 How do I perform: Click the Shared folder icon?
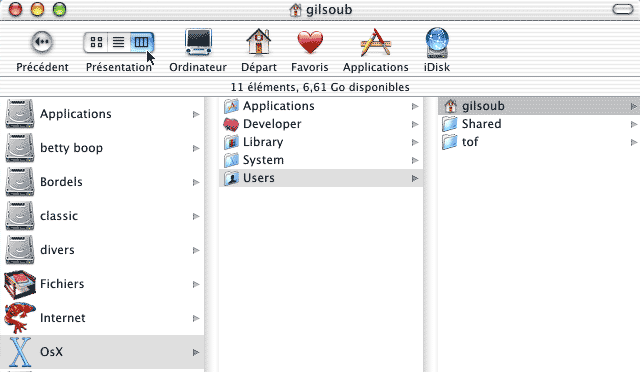(450, 124)
